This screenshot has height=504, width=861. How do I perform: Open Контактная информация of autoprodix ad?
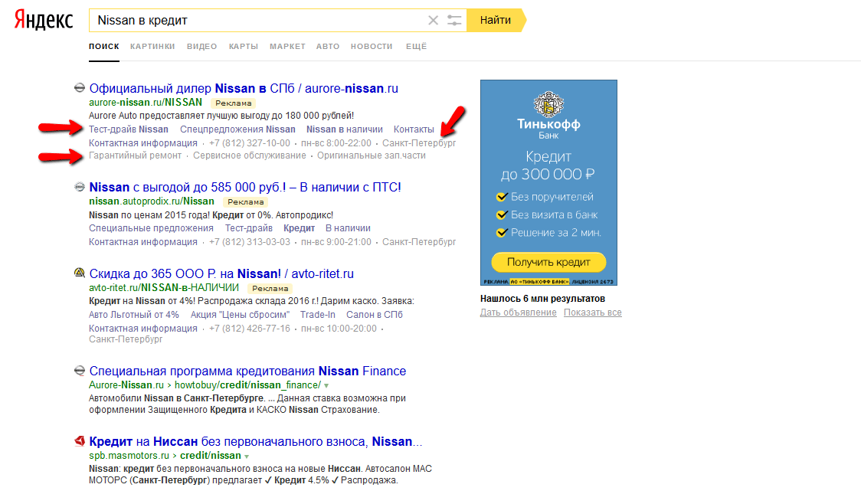click(x=143, y=242)
